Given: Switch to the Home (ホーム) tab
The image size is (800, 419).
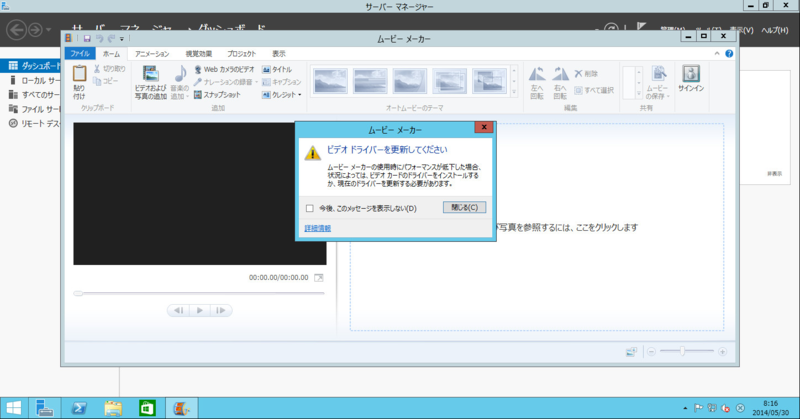Looking at the screenshot, I should coord(111,54).
